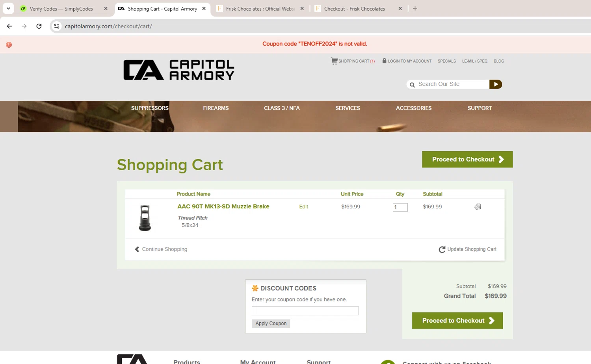Reload the current page
The height and width of the screenshot is (364, 591).
pyautogui.click(x=39, y=26)
